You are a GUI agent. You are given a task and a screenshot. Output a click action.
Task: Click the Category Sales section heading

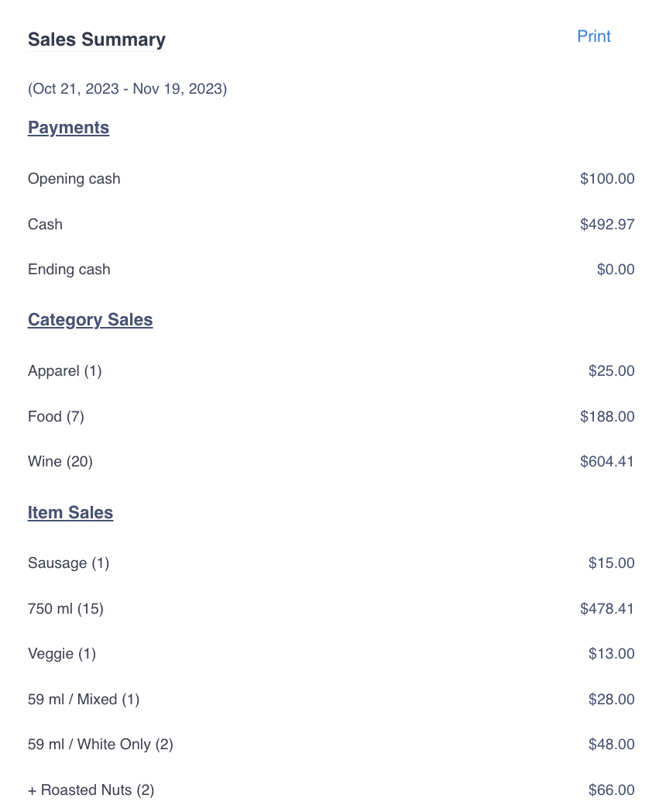click(90, 320)
